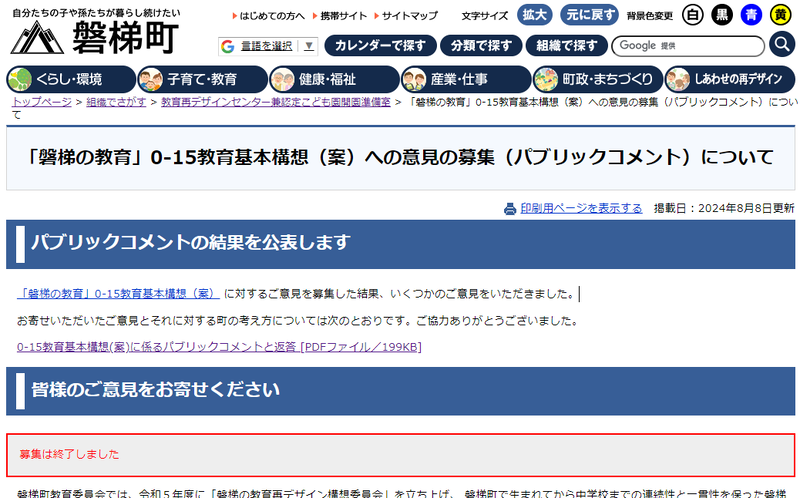This screenshot has width=800, height=498.
Task: Open しあわせの再デザイン category
Action: (728, 79)
